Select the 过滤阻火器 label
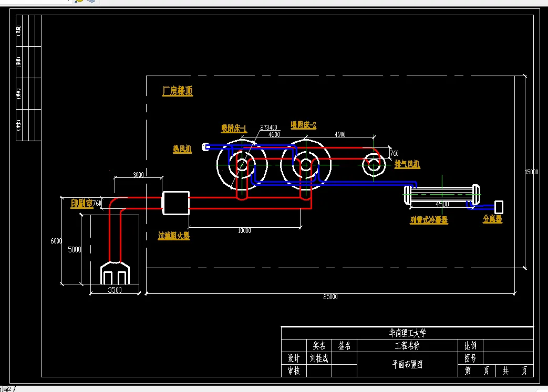 (x=174, y=236)
